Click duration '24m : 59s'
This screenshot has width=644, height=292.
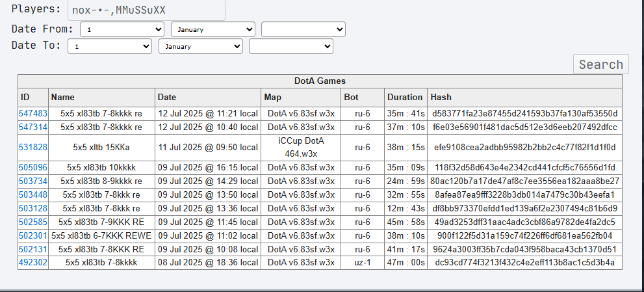pos(406,181)
